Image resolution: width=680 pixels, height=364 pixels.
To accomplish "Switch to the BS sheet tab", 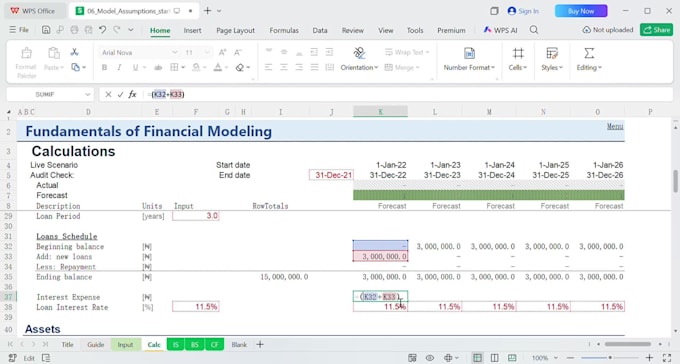I will tap(195, 344).
